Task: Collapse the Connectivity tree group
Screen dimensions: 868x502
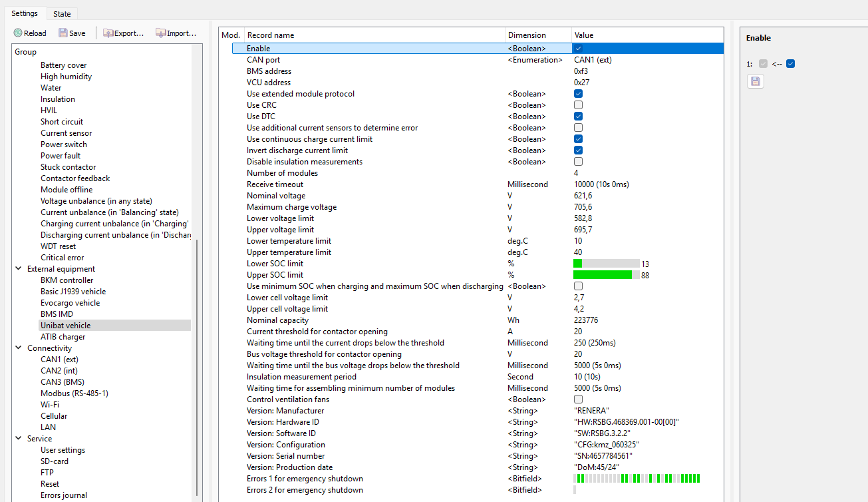Action: (19, 348)
